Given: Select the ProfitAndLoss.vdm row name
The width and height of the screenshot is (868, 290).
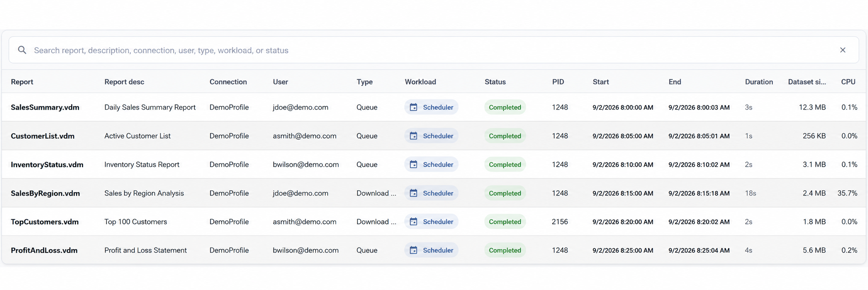Looking at the screenshot, I should tap(44, 250).
